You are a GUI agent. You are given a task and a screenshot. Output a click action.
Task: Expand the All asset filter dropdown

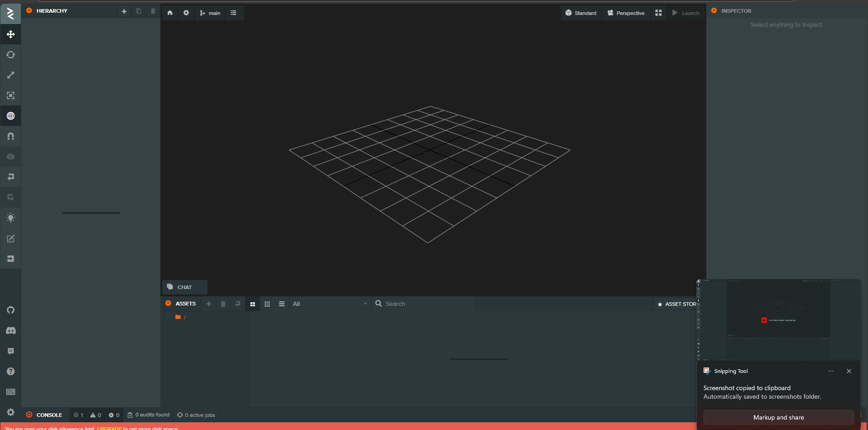pyautogui.click(x=330, y=304)
